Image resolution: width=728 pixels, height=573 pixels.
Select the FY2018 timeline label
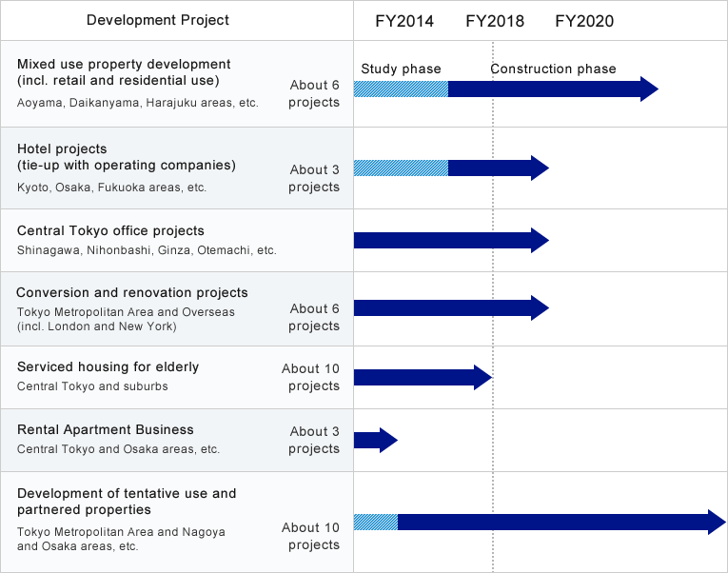(495, 21)
